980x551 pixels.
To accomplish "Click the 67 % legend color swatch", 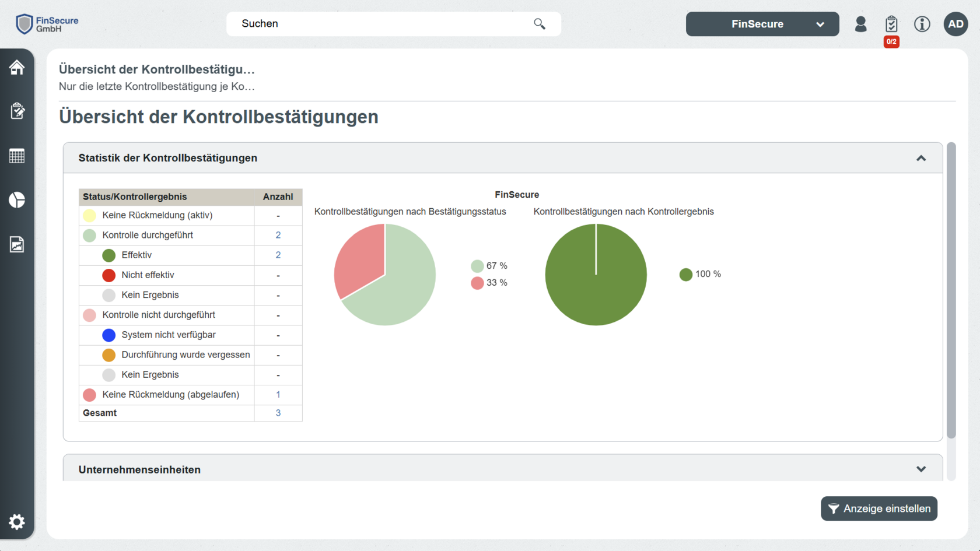I will pos(477,266).
